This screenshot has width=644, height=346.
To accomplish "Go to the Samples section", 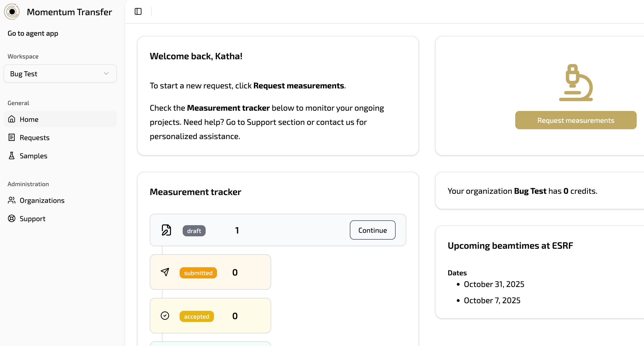I will [x=33, y=156].
